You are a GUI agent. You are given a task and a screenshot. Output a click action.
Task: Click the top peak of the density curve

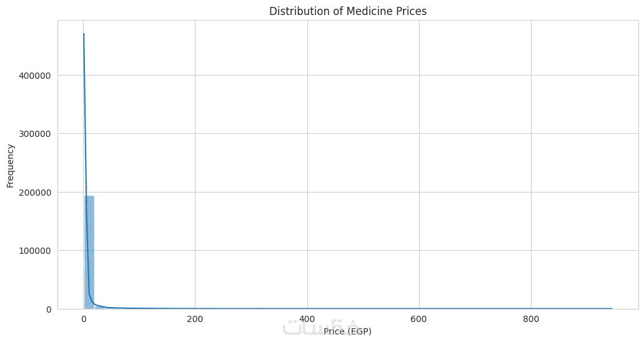click(x=84, y=34)
